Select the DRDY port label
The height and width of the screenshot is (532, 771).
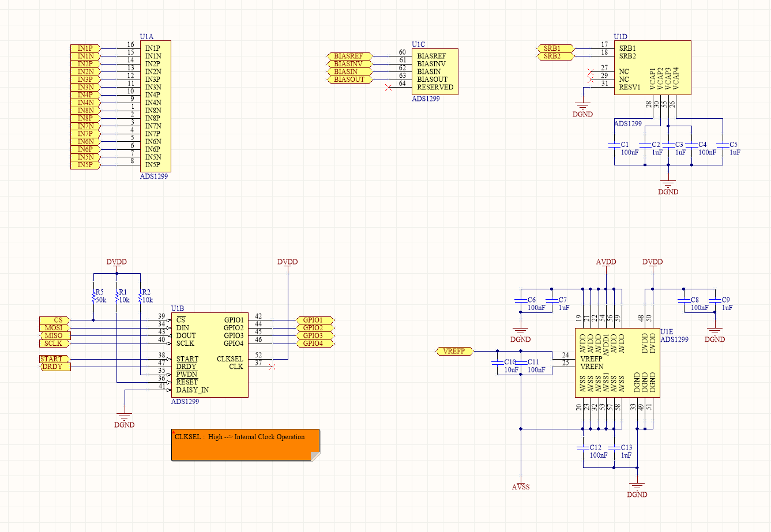(x=53, y=365)
